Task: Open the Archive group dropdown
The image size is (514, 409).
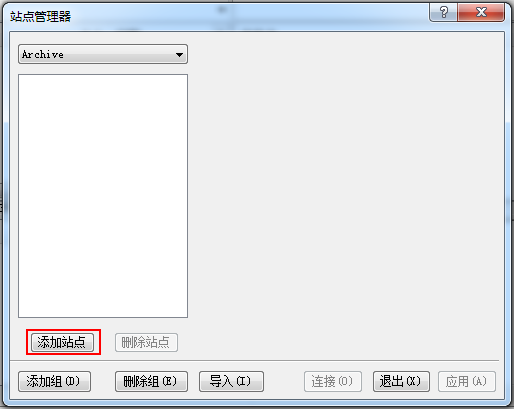Action: tap(103, 54)
